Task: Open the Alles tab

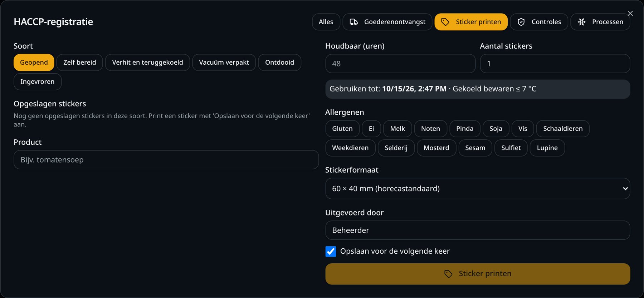Action: [x=326, y=22]
